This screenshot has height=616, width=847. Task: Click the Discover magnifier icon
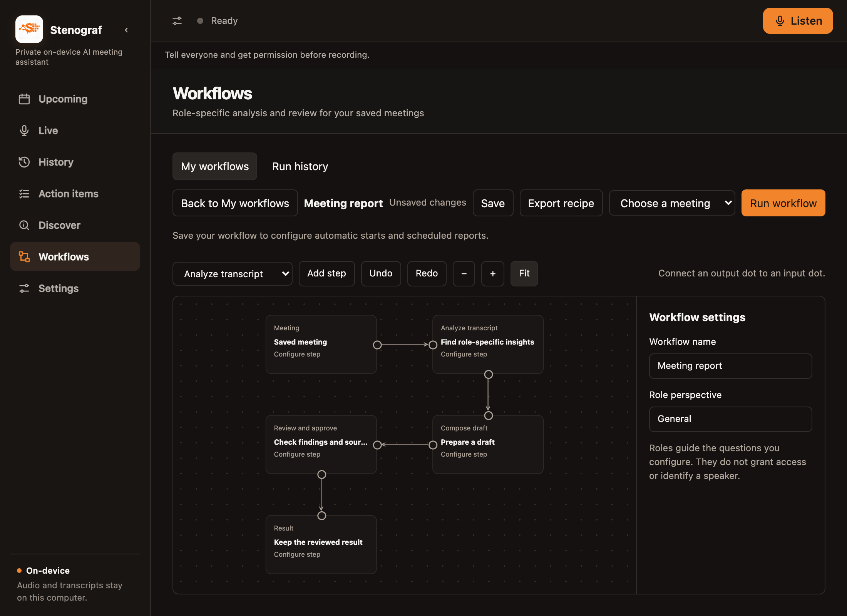point(24,225)
